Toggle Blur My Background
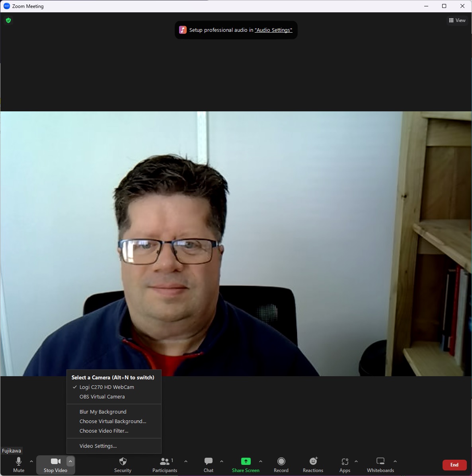Viewport: 472px width, 476px height. 103,412
